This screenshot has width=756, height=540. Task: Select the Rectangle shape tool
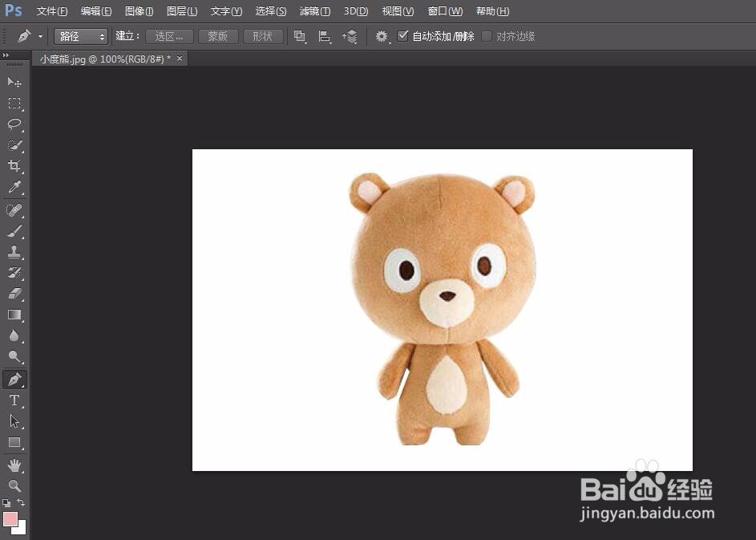pos(14,443)
